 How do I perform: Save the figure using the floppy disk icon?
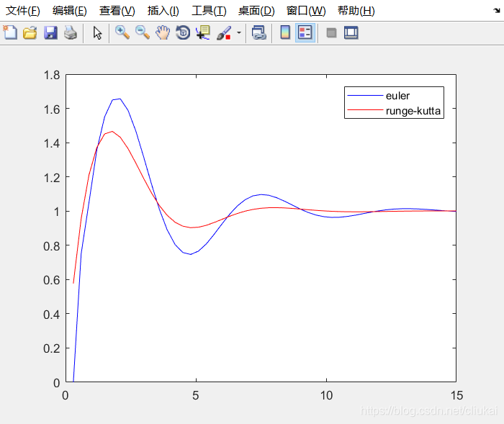50,33
